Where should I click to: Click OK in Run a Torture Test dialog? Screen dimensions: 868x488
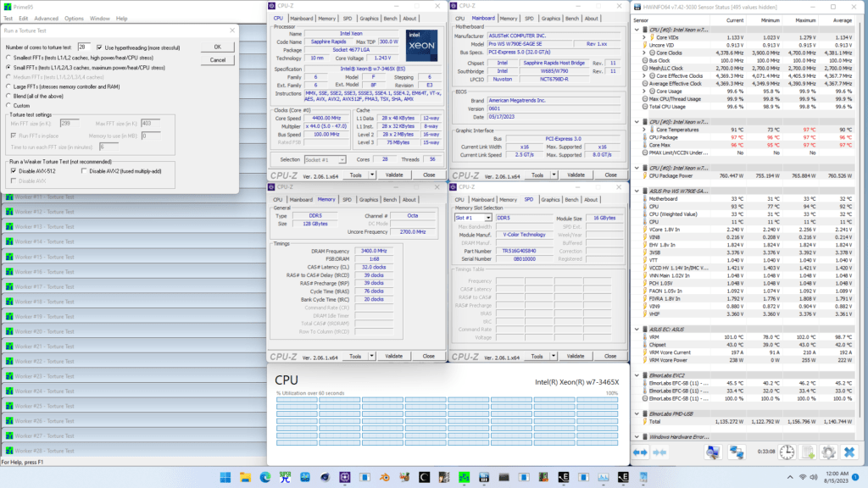218,47
